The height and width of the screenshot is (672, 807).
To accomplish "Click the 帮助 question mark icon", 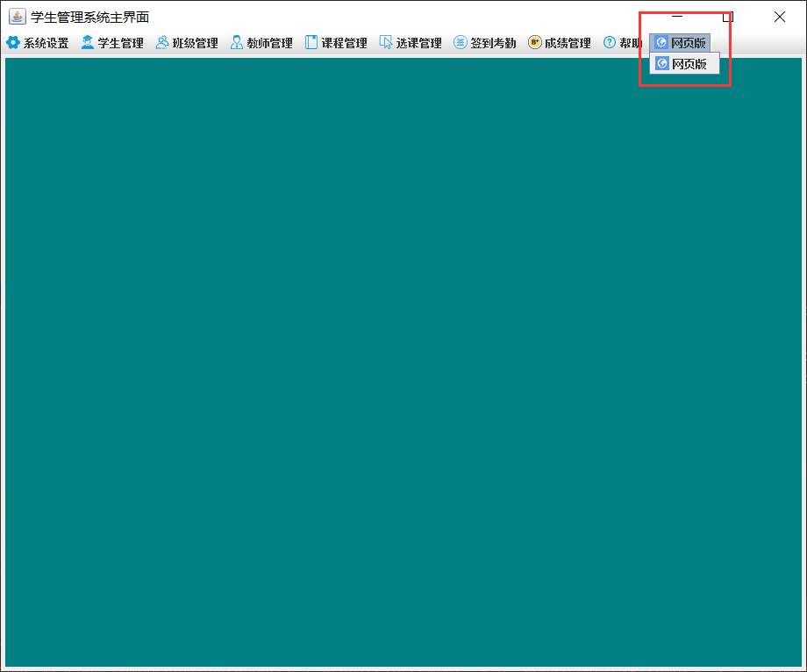I will click(608, 41).
